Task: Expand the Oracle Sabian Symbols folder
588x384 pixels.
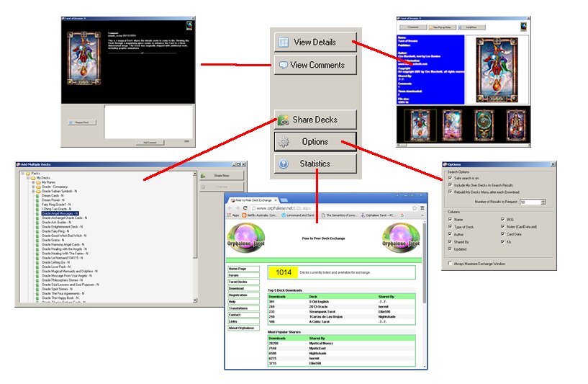Action: [33, 191]
